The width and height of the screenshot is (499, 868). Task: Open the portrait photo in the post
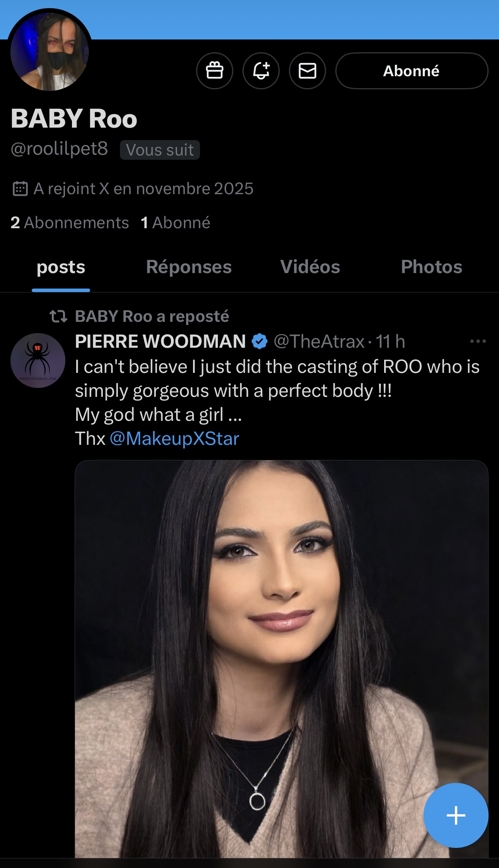coord(281,658)
